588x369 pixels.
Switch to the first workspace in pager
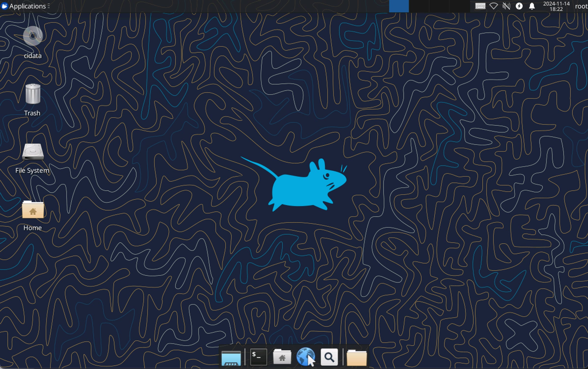399,6
